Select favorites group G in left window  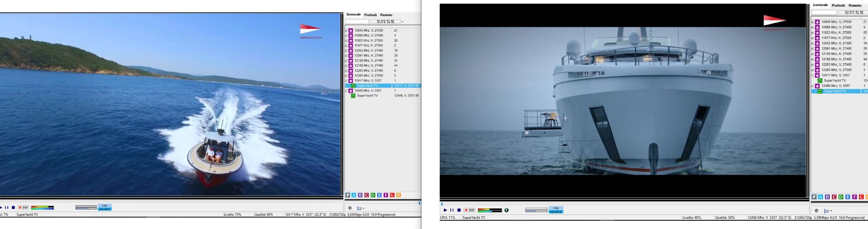point(393,195)
